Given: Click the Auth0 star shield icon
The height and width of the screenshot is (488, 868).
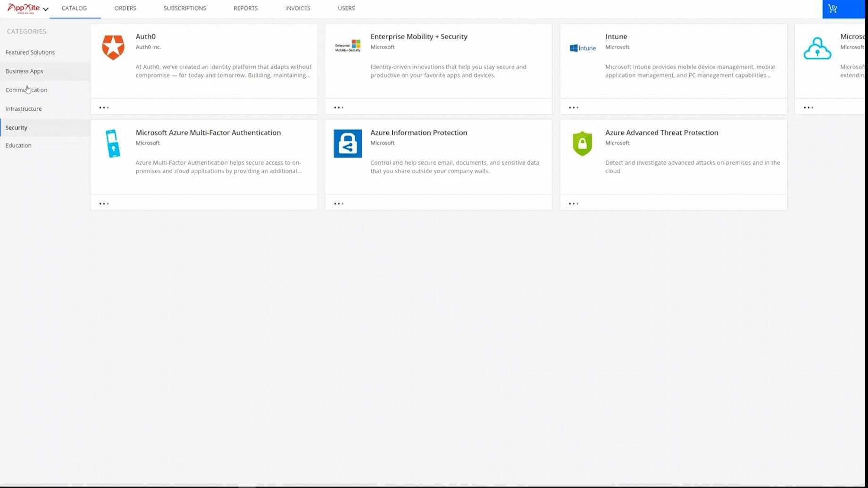Looking at the screenshot, I should click(113, 47).
